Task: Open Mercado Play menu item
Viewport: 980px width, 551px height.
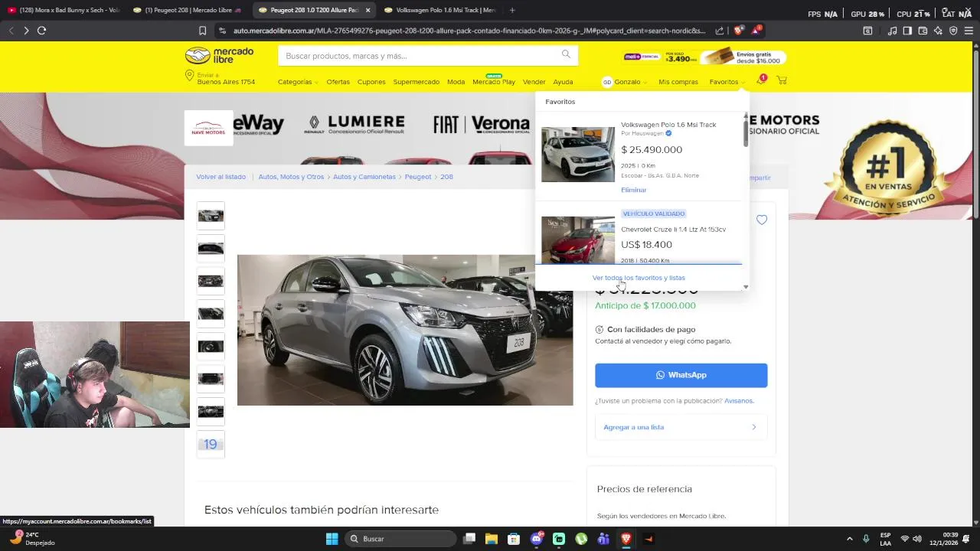Action: click(x=494, y=81)
